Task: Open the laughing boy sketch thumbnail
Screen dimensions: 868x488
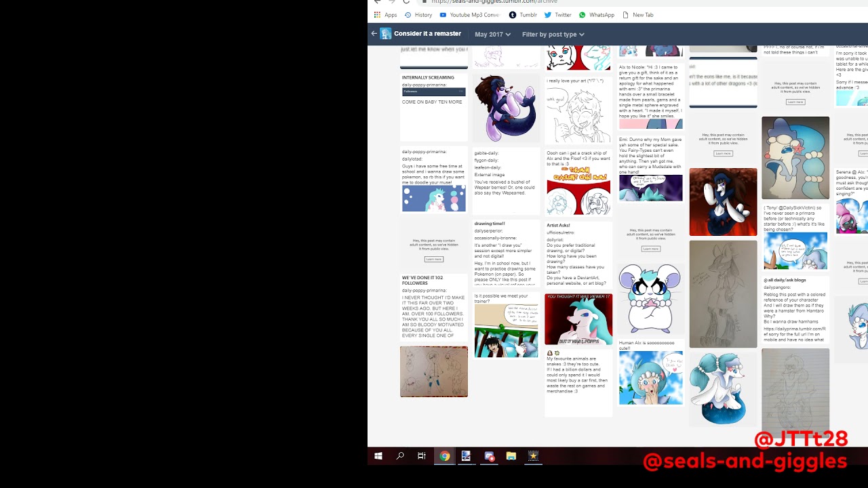Action: [578, 115]
